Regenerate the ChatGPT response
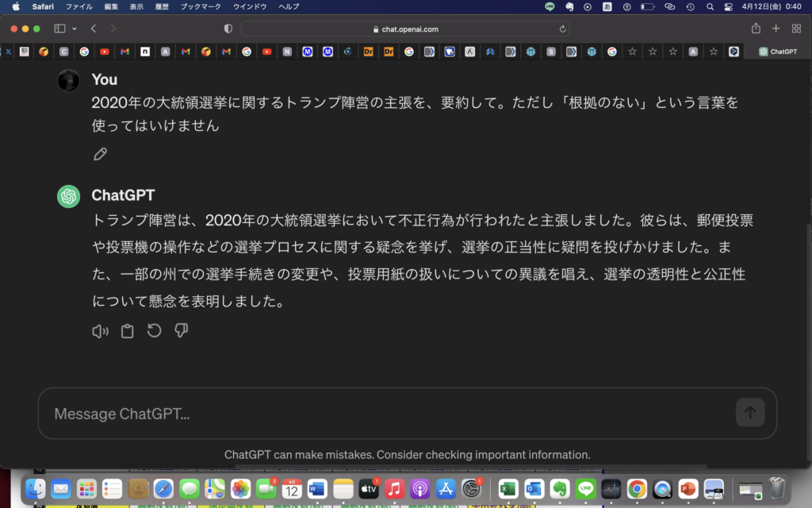Image resolution: width=812 pixels, height=508 pixels. point(154,330)
